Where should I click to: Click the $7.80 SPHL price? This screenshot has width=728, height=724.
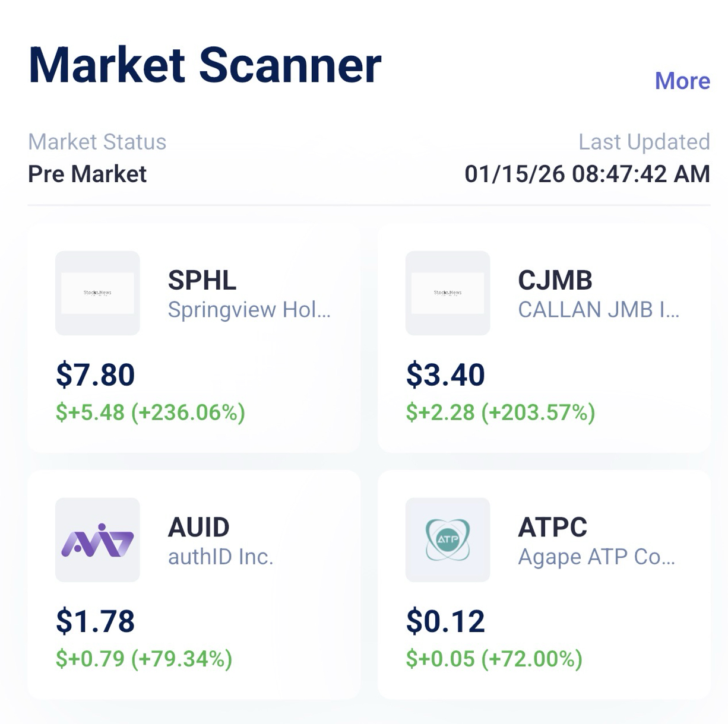click(95, 375)
